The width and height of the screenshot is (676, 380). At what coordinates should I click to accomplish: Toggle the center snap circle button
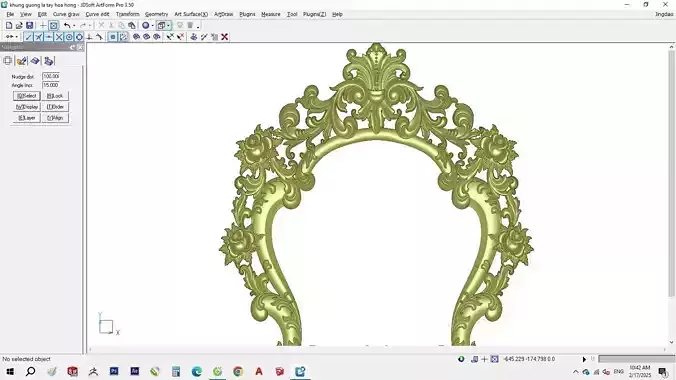click(x=69, y=37)
